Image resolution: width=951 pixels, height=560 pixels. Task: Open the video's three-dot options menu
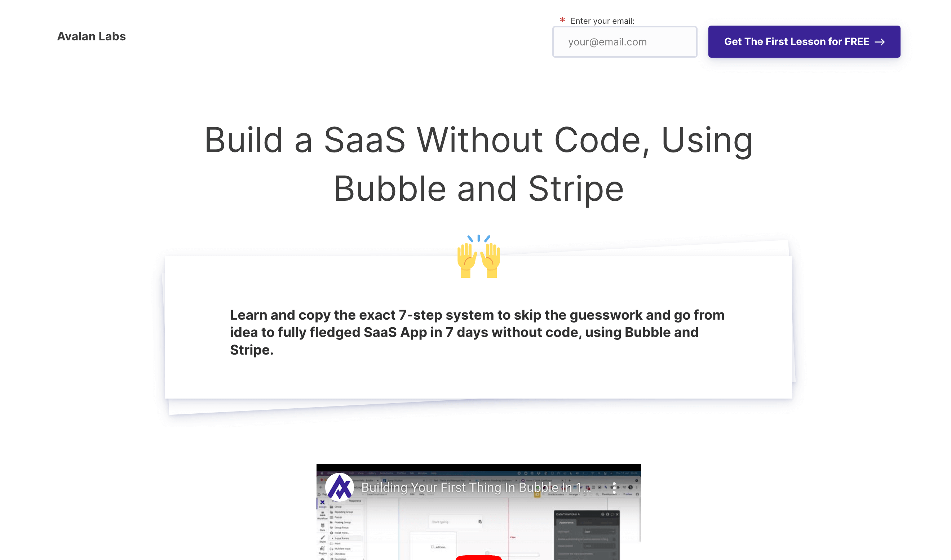click(x=614, y=488)
